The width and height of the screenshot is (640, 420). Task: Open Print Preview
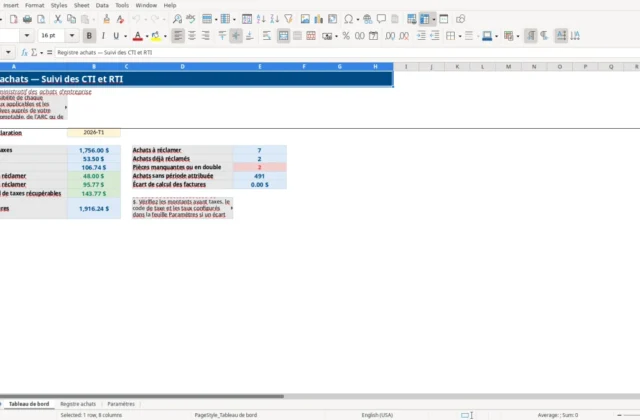(41, 19)
